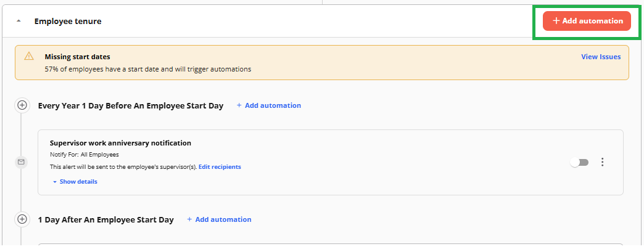Select the Employee tenure section heading

pyautogui.click(x=68, y=21)
